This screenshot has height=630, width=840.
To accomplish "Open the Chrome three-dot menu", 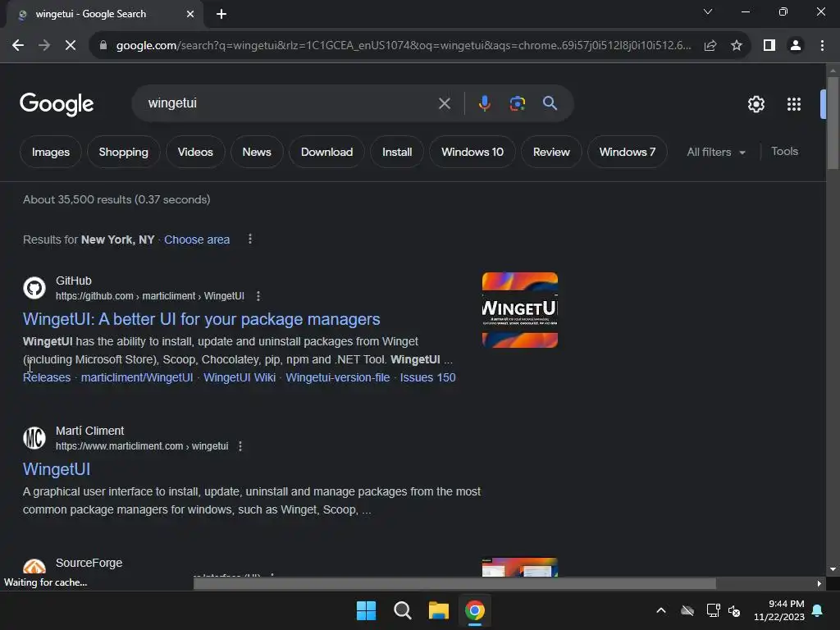I will [x=822, y=46].
